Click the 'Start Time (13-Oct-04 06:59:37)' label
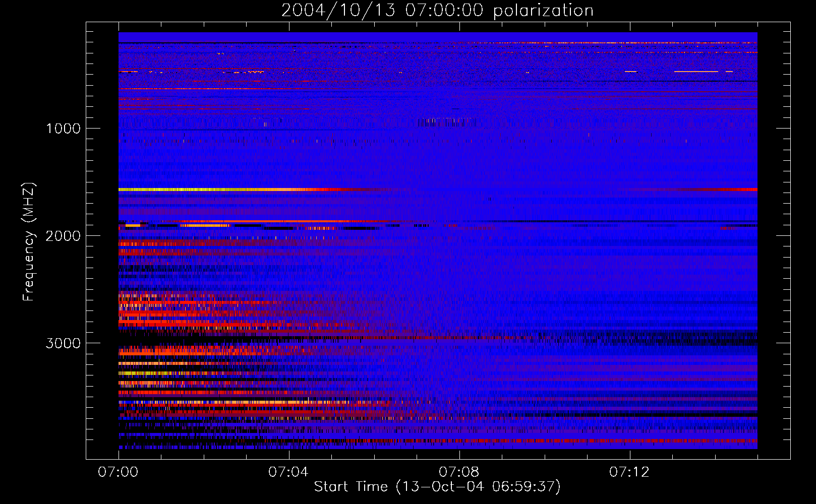The width and height of the screenshot is (816, 504). click(437, 487)
